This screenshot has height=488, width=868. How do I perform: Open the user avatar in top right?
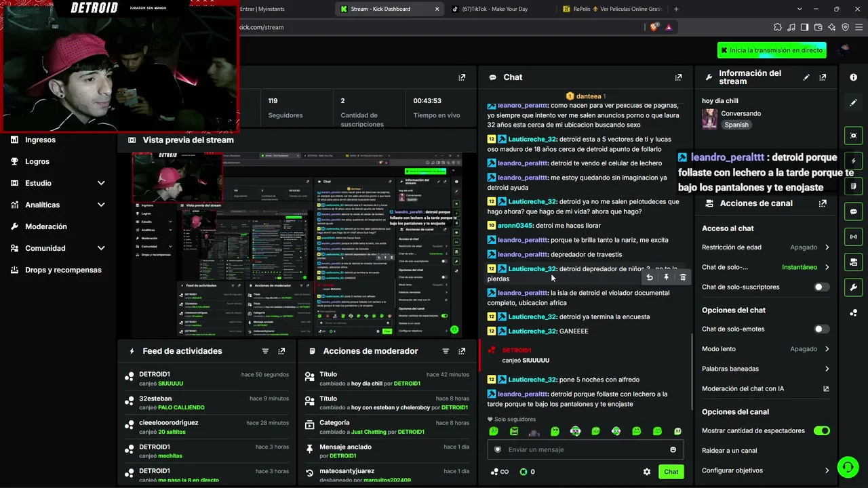click(844, 50)
